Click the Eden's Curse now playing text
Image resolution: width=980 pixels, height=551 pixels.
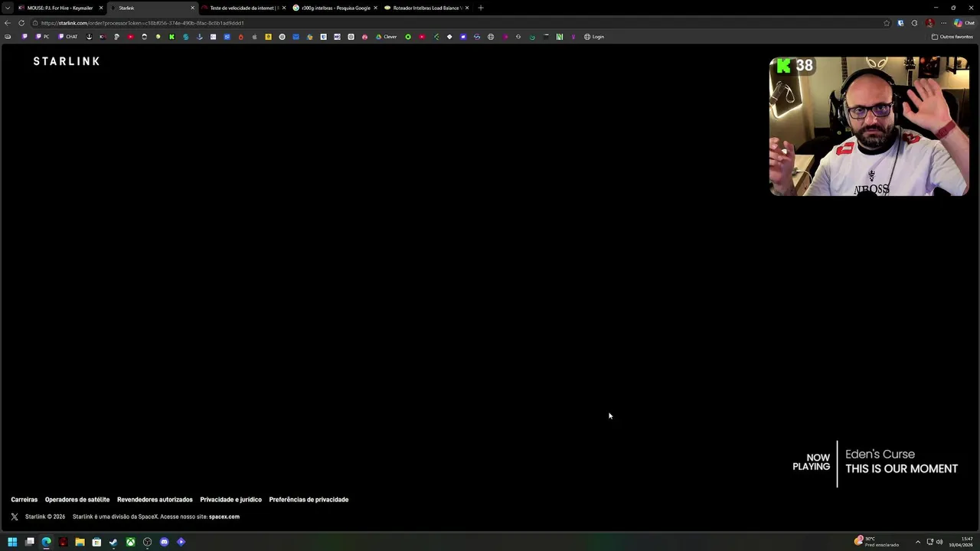[x=880, y=454]
